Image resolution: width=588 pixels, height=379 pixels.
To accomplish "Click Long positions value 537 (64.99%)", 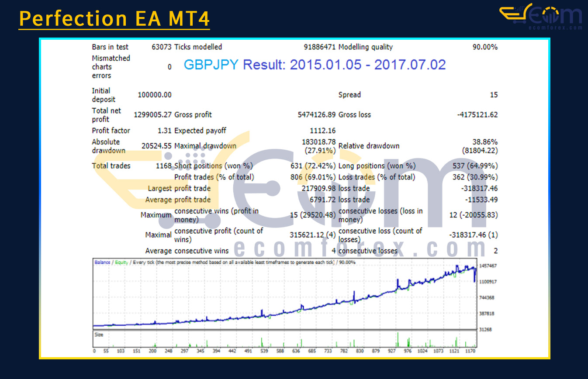I will (x=475, y=166).
